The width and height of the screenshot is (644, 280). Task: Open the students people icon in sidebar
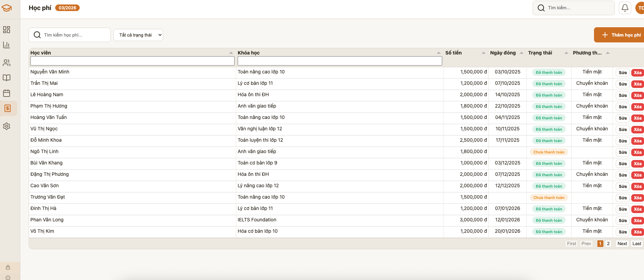7,63
